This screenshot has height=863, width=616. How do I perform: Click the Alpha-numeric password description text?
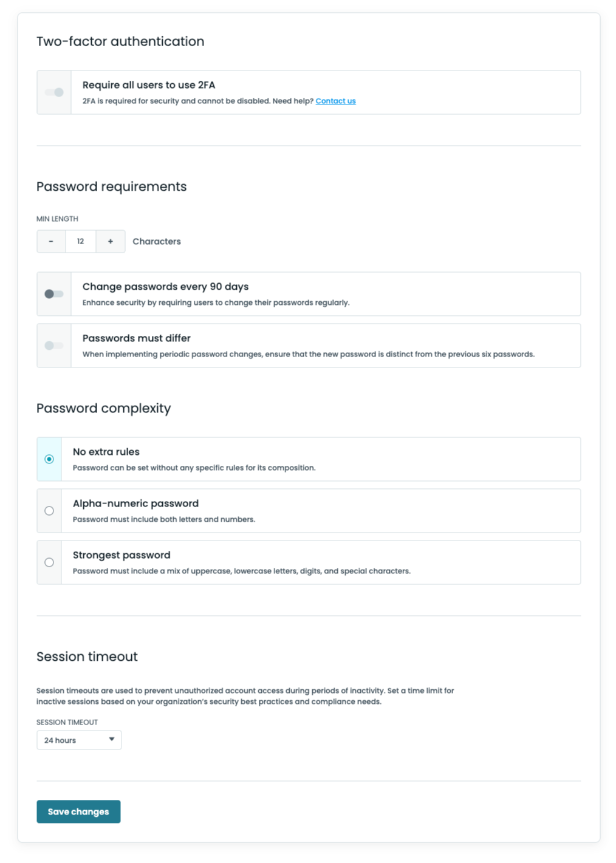tap(164, 520)
